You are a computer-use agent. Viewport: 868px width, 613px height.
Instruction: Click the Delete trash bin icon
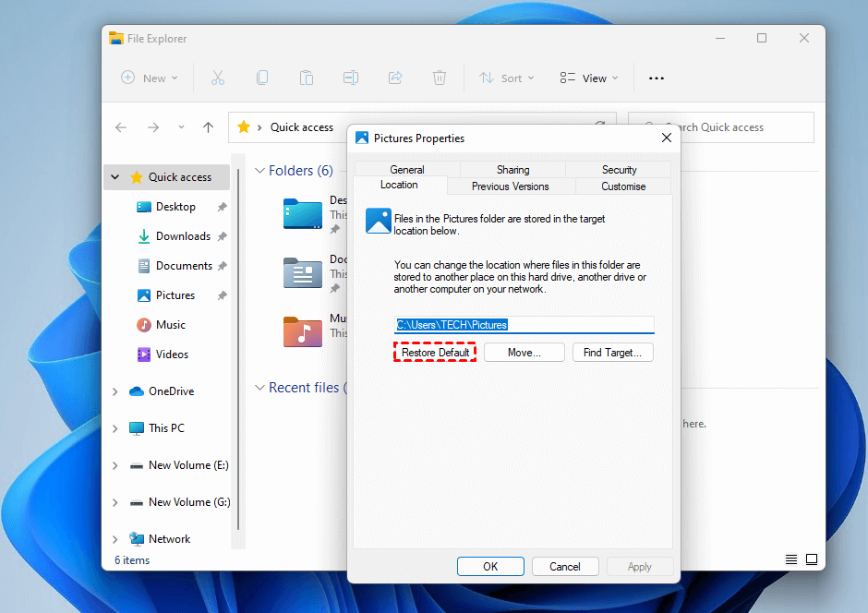click(x=440, y=78)
